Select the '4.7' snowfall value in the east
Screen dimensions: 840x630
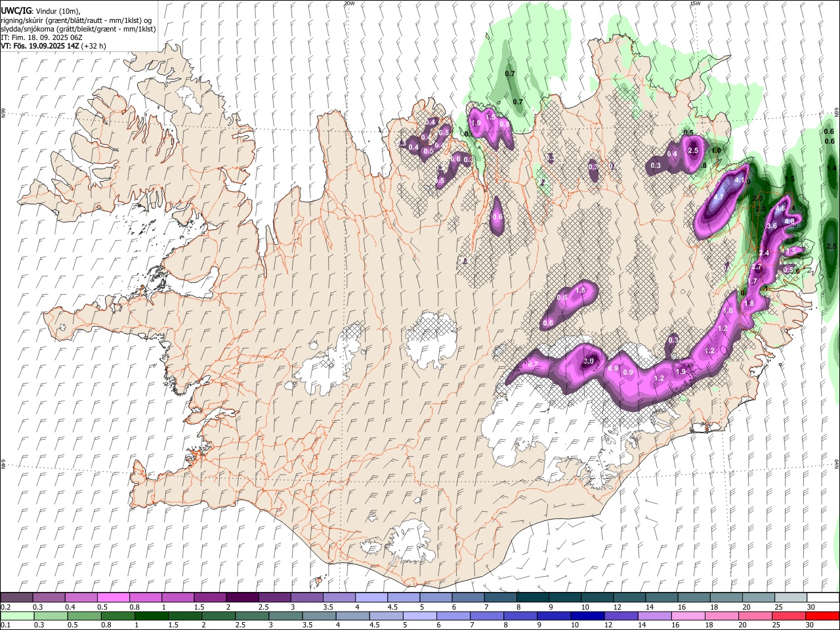coord(719,197)
